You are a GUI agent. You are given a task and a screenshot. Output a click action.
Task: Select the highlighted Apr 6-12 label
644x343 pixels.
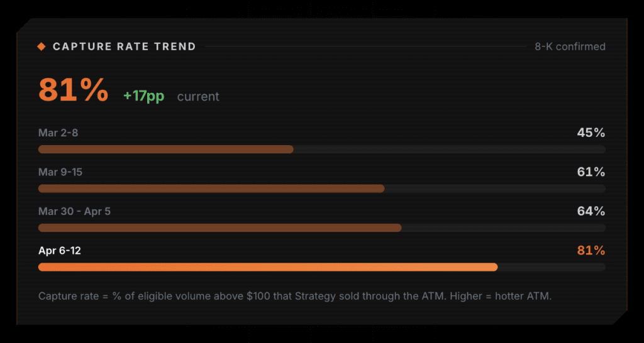point(60,251)
